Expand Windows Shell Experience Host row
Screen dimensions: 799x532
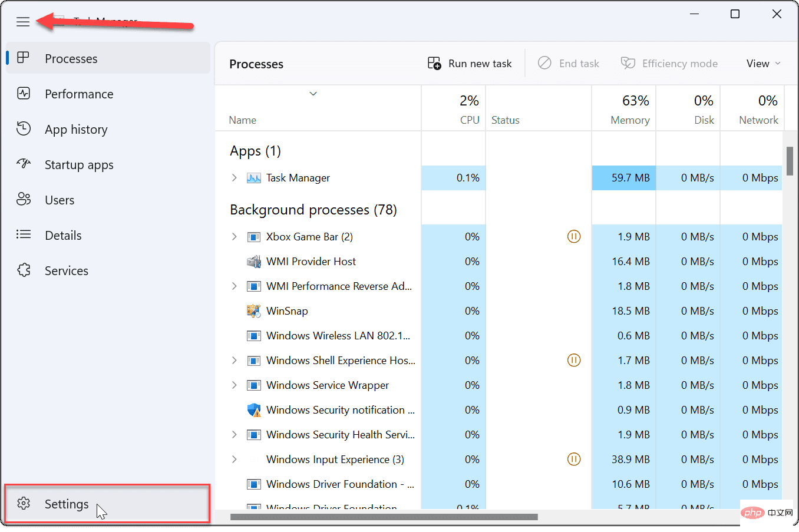[x=235, y=360]
